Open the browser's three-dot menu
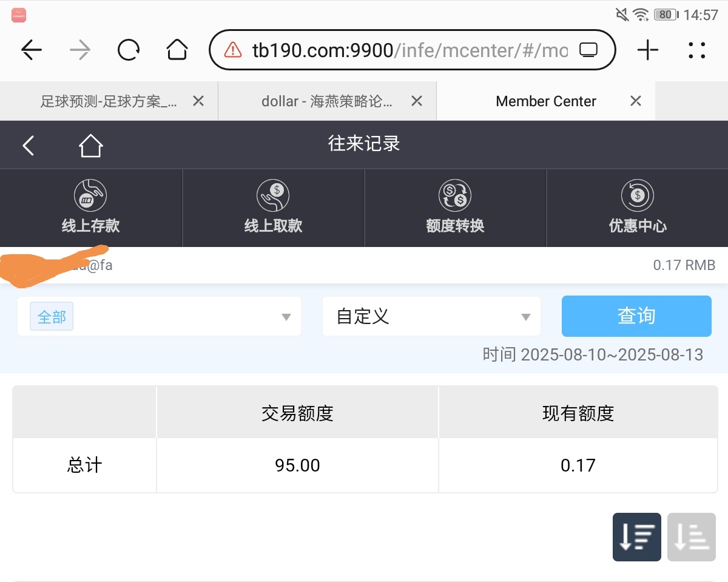 point(696,50)
